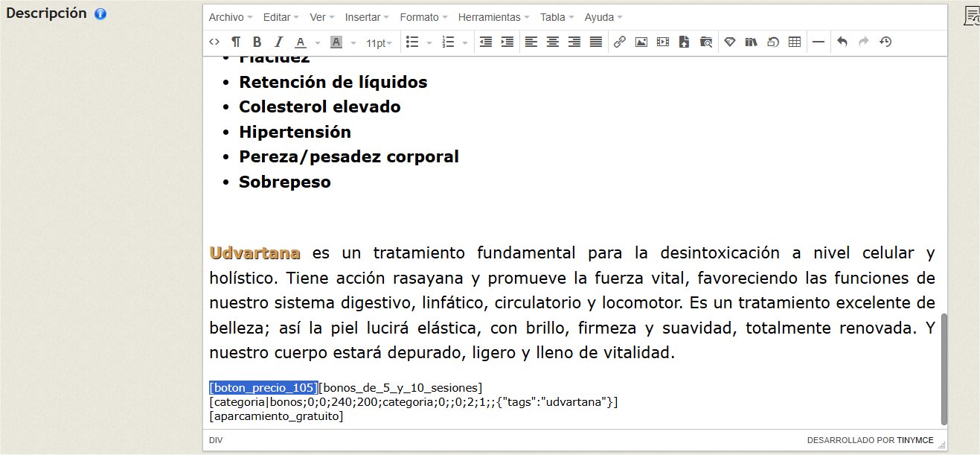Open the file browser search icon
Viewport: 980px width, 455px height.
coord(706,42)
